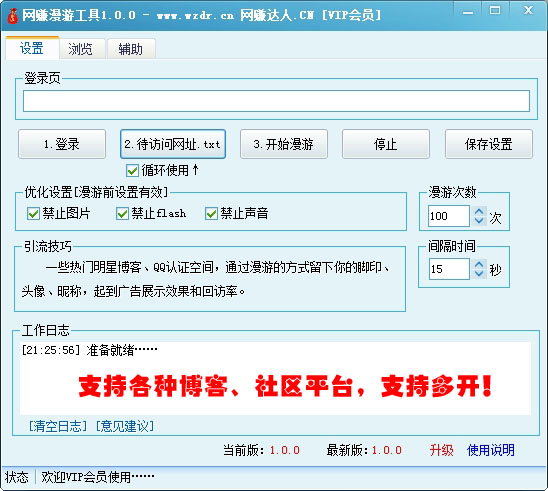This screenshot has height=491, width=548.
Task: Open 2.待访问网址.txt button
Action: pos(173,144)
